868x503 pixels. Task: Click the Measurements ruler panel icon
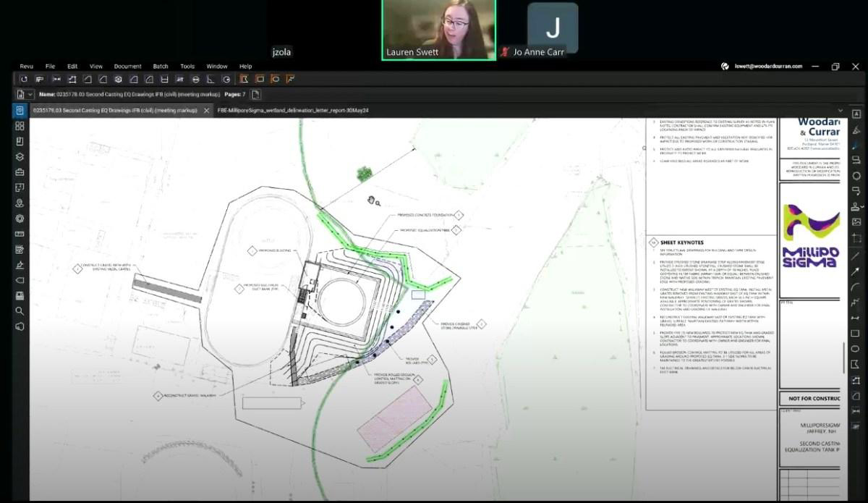click(x=20, y=234)
